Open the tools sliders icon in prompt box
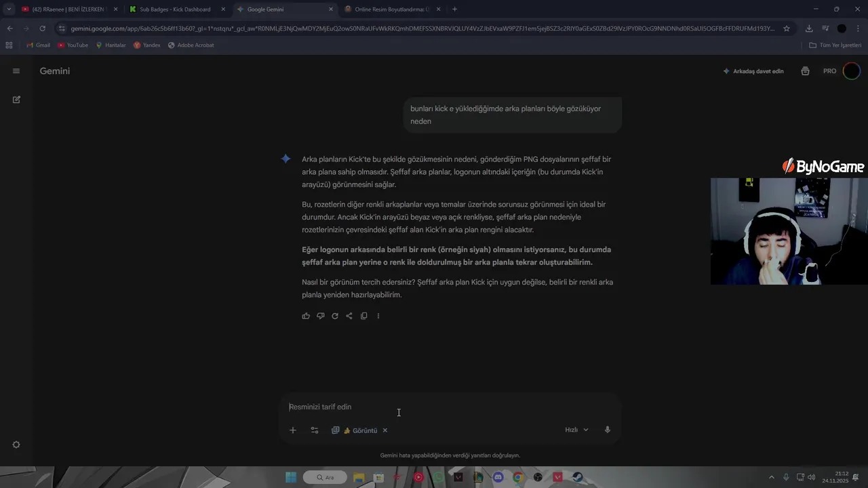Screen dimensions: 868x488 (x=315, y=430)
